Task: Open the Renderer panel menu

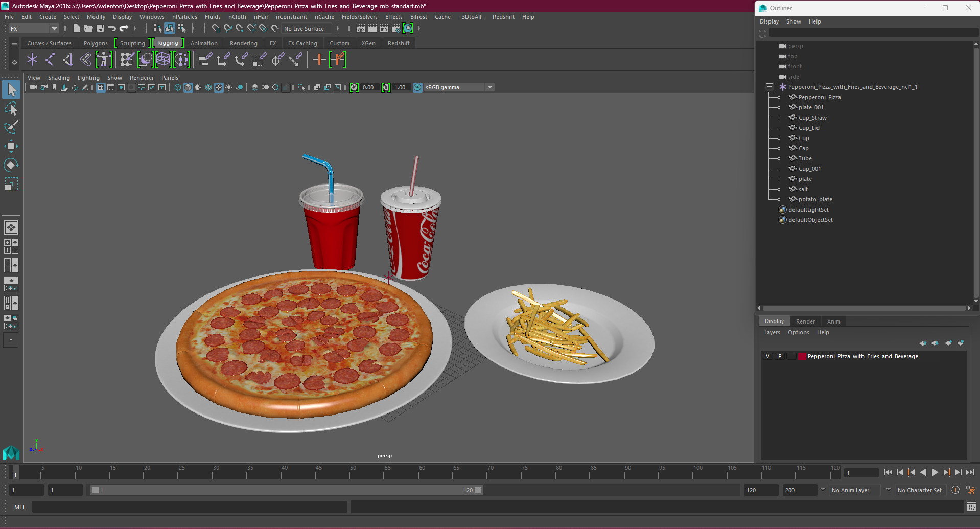Action: pos(142,78)
